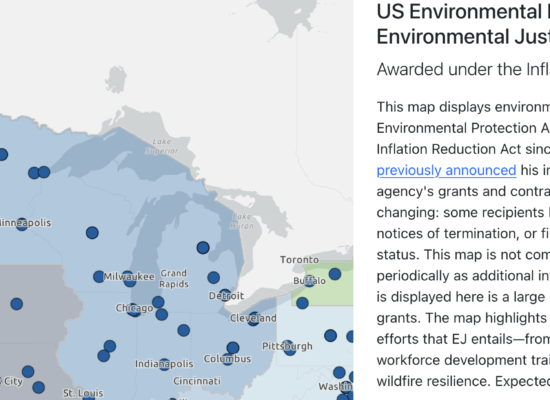Select the Pennsylvania marker east of Pittsburgh
The image size is (550, 400).
[330, 335]
